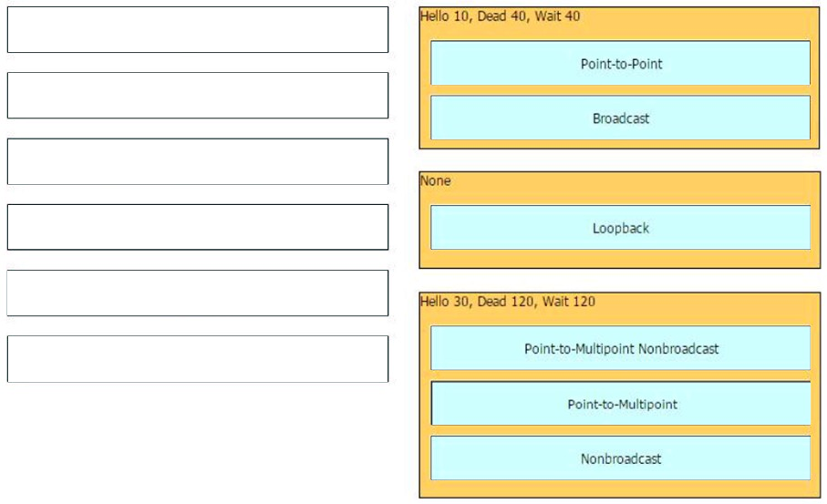Click orange strip beneath the Broadcast item

(x=620, y=144)
